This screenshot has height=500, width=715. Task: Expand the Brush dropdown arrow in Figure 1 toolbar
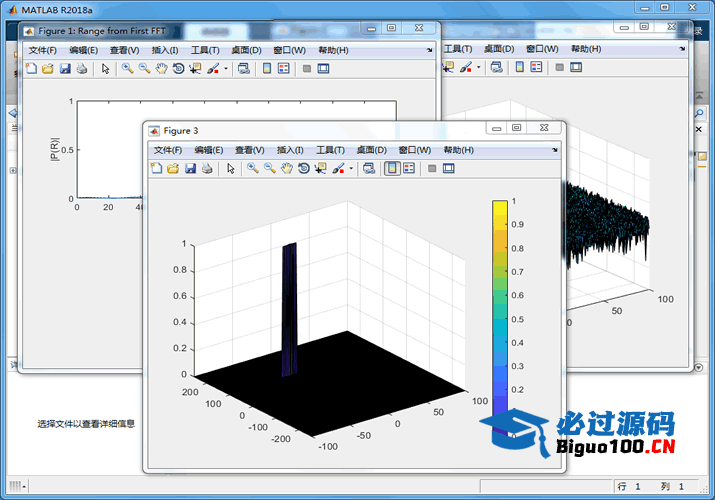(x=226, y=69)
